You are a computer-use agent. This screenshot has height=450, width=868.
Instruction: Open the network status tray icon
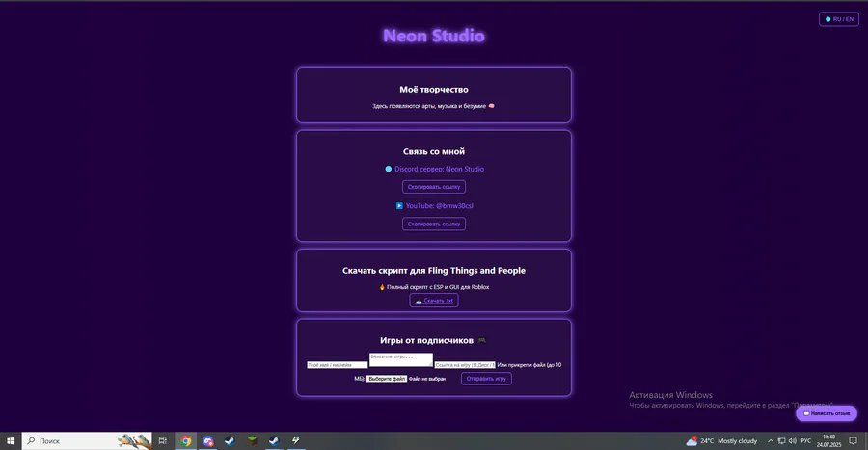(x=781, y=441)
